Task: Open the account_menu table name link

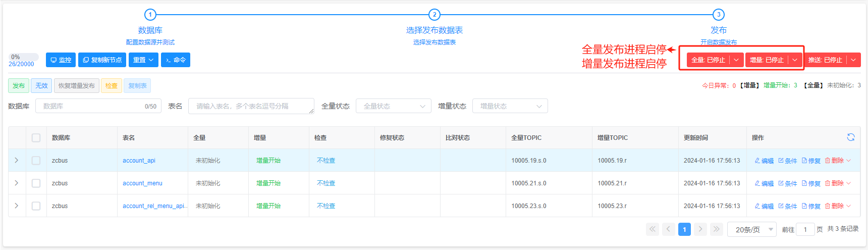Action: pos(142,183)
